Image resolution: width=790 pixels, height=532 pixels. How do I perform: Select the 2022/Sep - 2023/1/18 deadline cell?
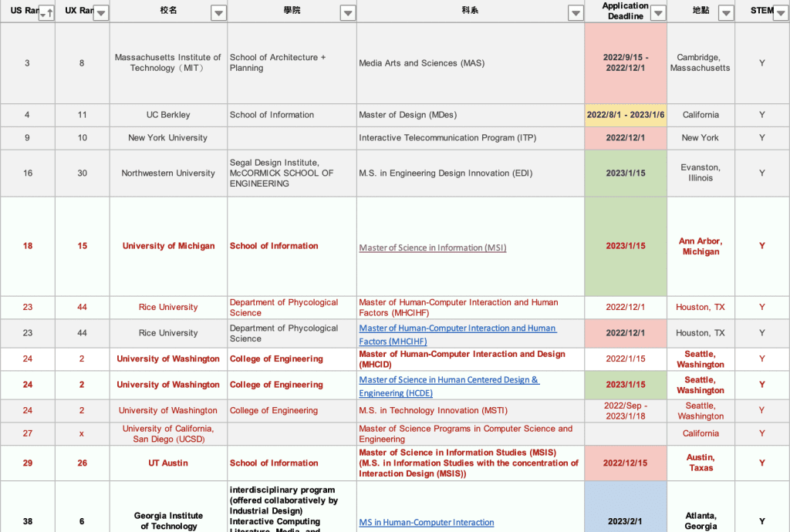tap(626, 411)
